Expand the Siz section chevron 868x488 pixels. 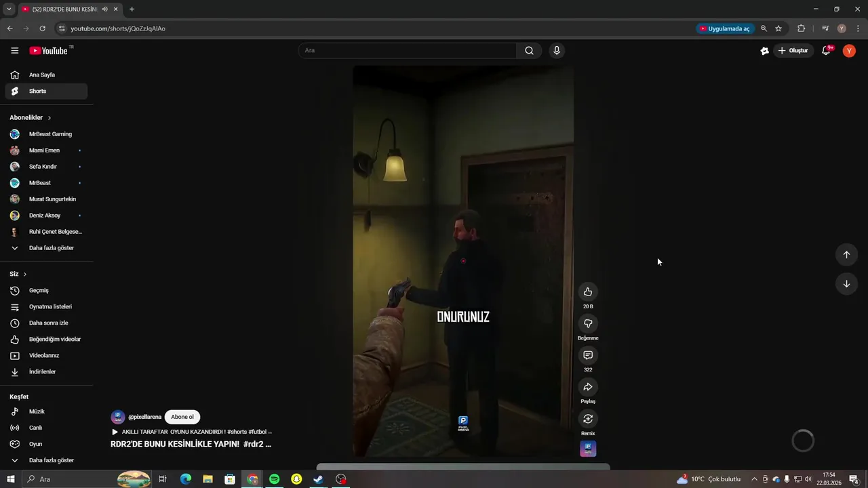(x=25, y=274)
